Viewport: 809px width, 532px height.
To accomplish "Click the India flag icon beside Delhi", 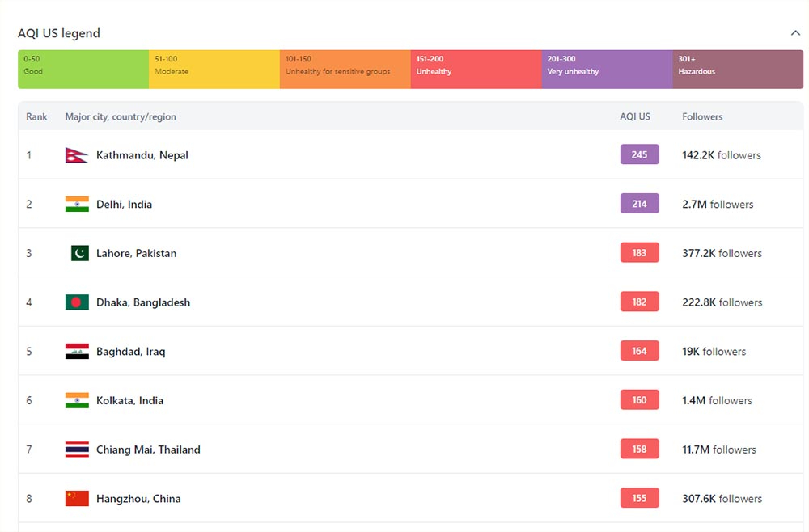I will point(77,205).
